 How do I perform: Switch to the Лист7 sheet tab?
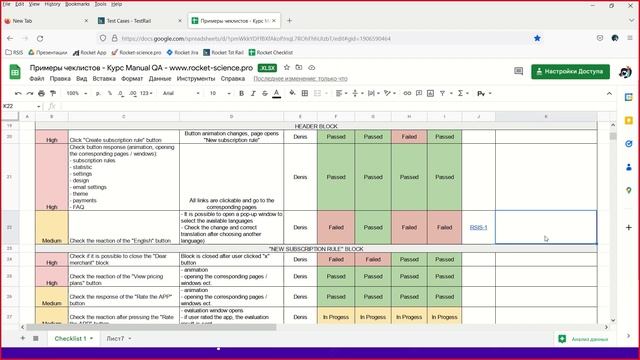point(115,338)
